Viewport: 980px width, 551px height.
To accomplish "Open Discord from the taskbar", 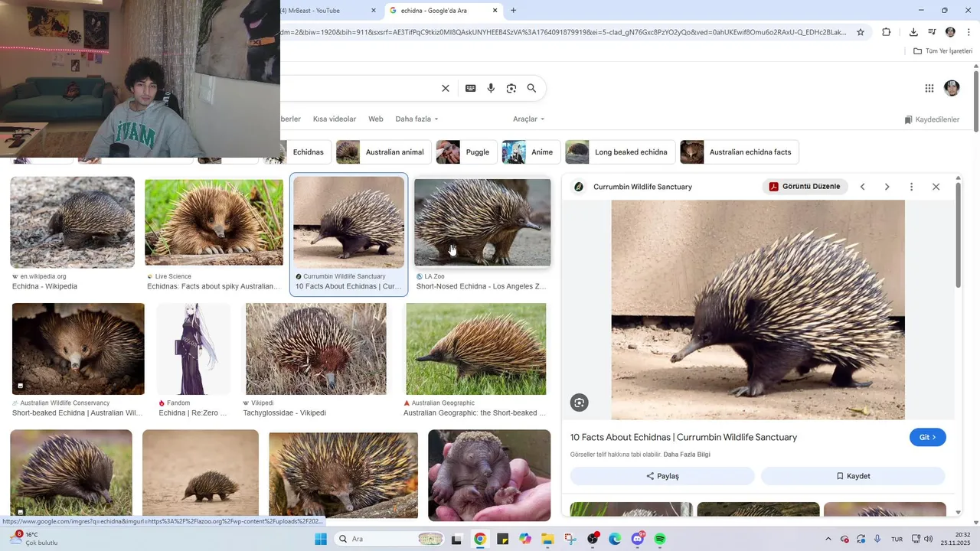I will [638, 539].
